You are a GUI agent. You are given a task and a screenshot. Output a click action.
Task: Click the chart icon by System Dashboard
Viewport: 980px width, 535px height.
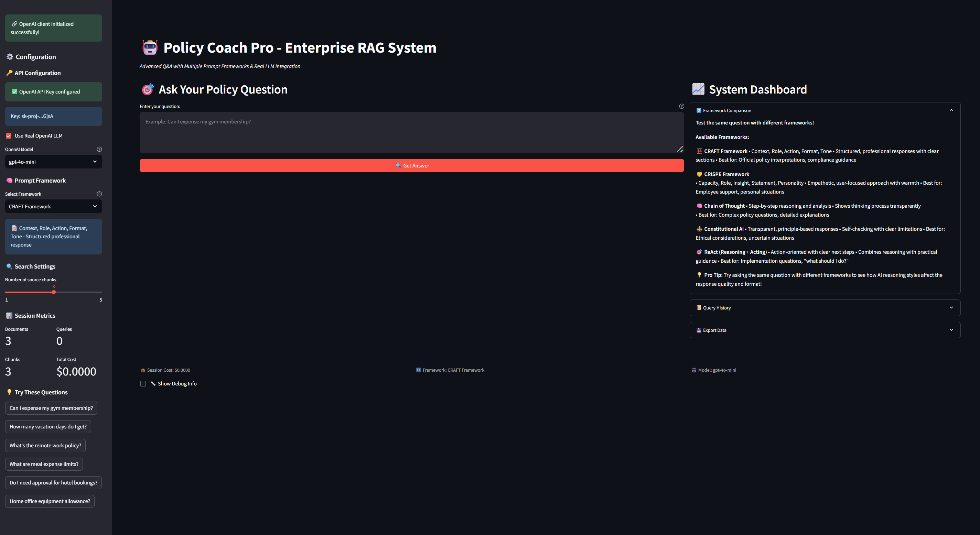pos(698,89)
